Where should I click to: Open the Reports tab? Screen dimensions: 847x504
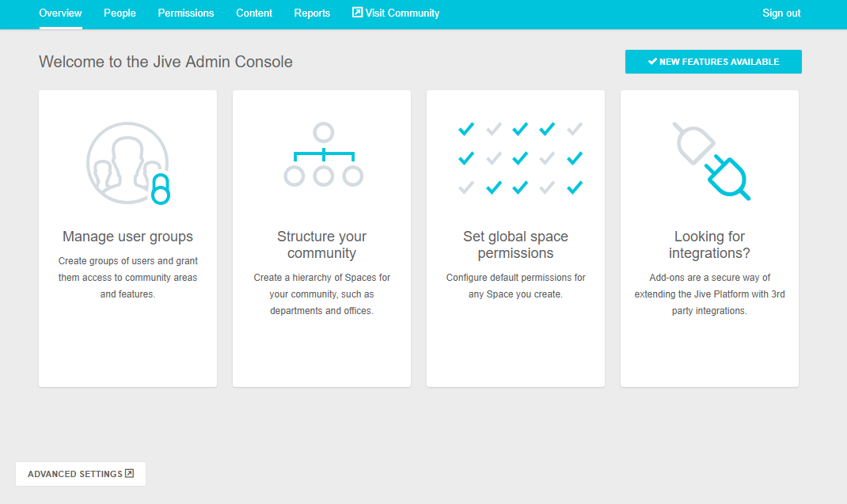point(312,13)
